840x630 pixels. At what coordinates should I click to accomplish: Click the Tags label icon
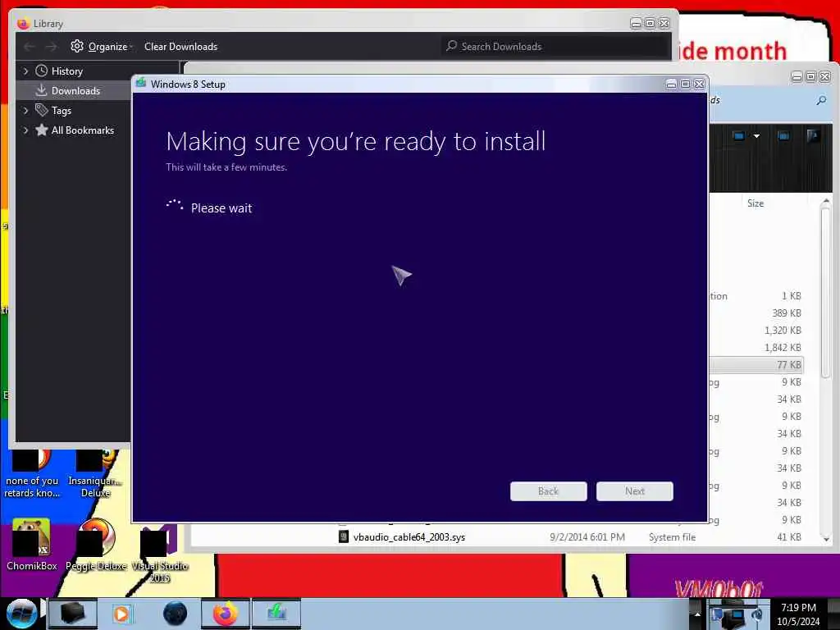(x=41, y=110)
